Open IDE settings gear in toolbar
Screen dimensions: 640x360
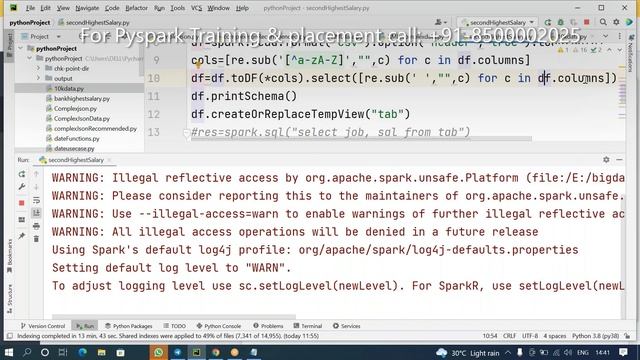tap(616, 22)
